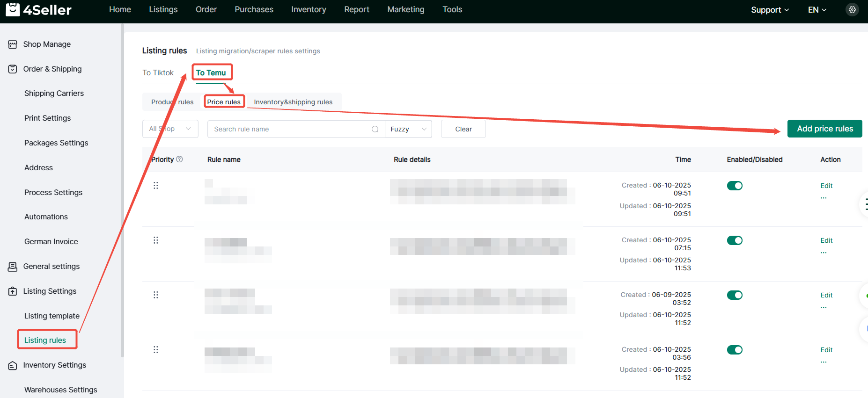Select the Product rules tab

172,102
